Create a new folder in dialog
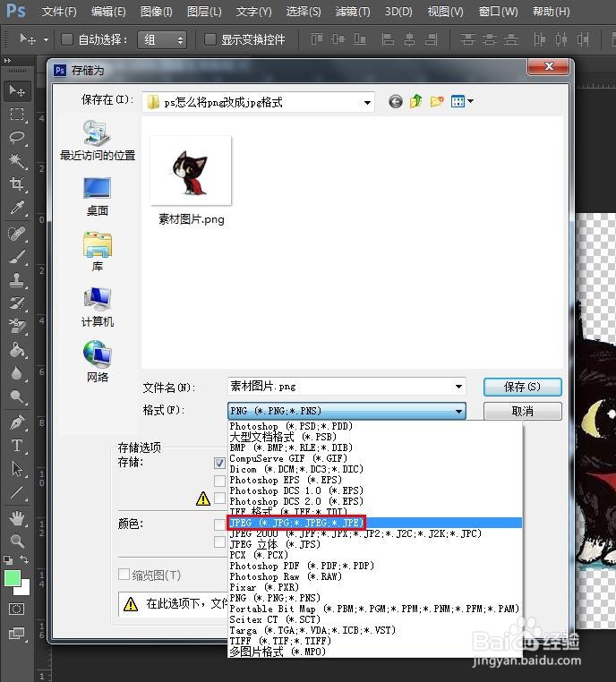 437,101
